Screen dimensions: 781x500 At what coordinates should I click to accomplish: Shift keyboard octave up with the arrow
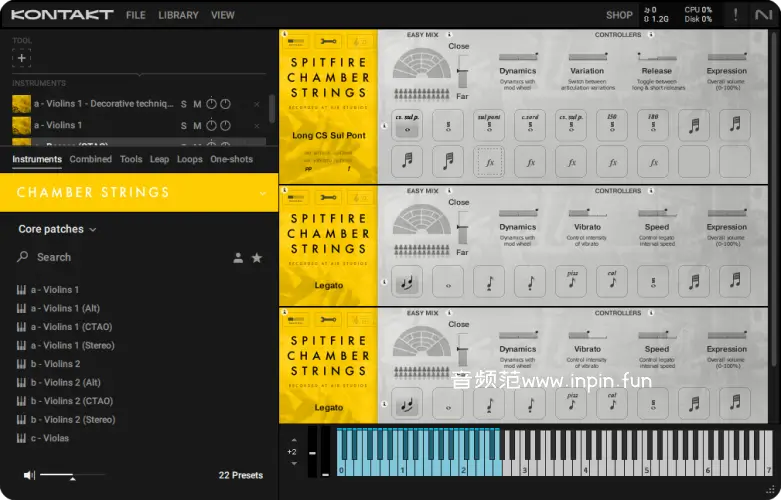pos(294,440)
